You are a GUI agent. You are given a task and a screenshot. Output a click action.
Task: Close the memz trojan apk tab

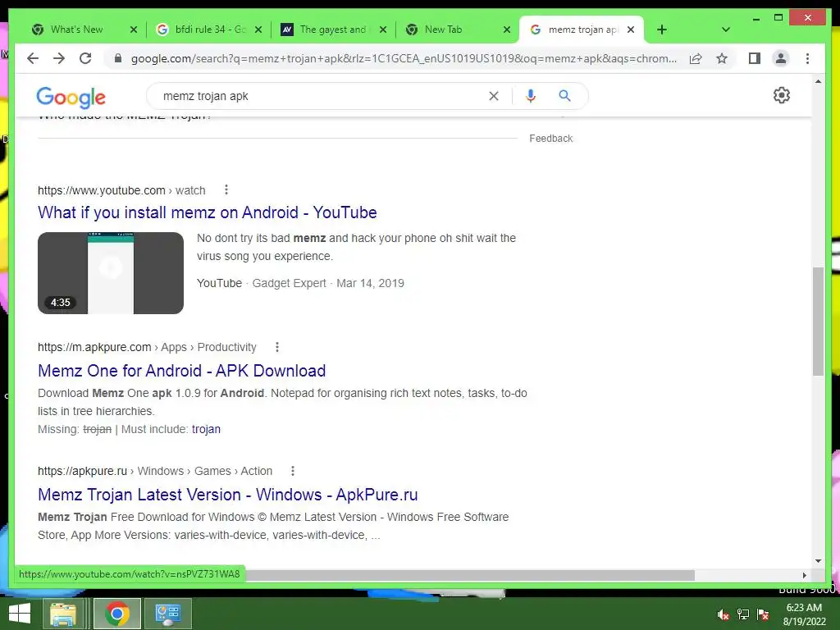point(631,30)
